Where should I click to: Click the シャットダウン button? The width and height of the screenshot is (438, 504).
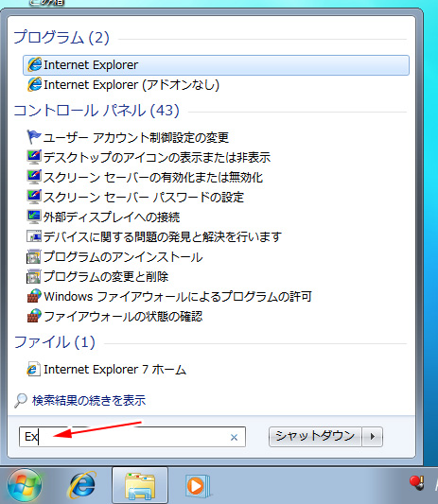pyautogui.click(x=315, y=437)
